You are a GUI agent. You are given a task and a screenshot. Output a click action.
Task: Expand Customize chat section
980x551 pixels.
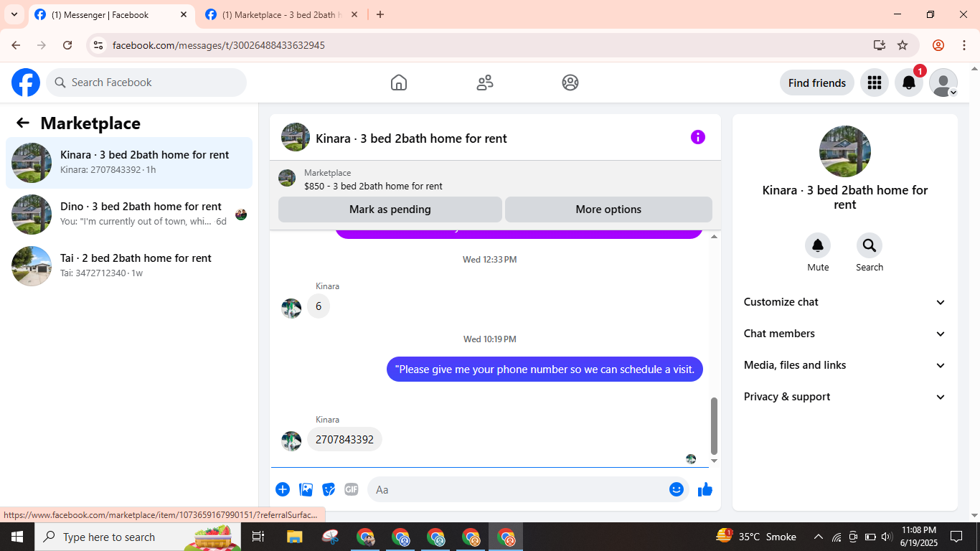tap(844, 302)
